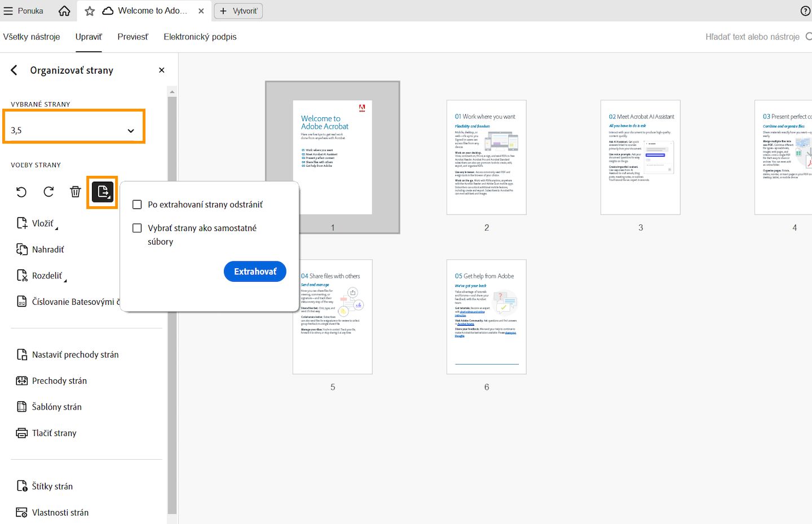Rotate selected pages clockwise
This screenshot has height=524, width=812.
48,192
